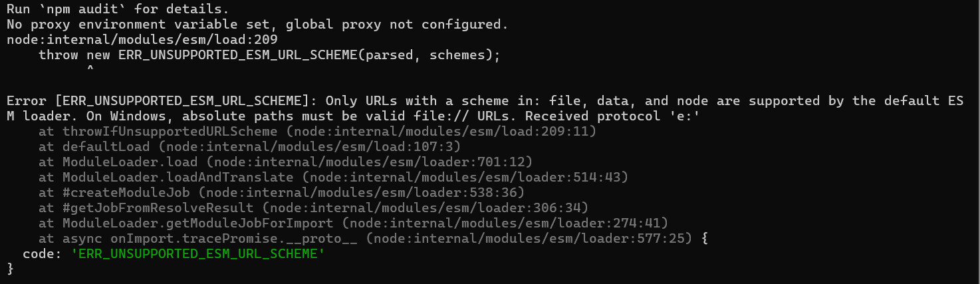Image resolution: width=980 pixels, height=284 pixels.
Task: Click the ModuleLoader.loadAndTranslate stack frame name
Action: click(178, 178)
